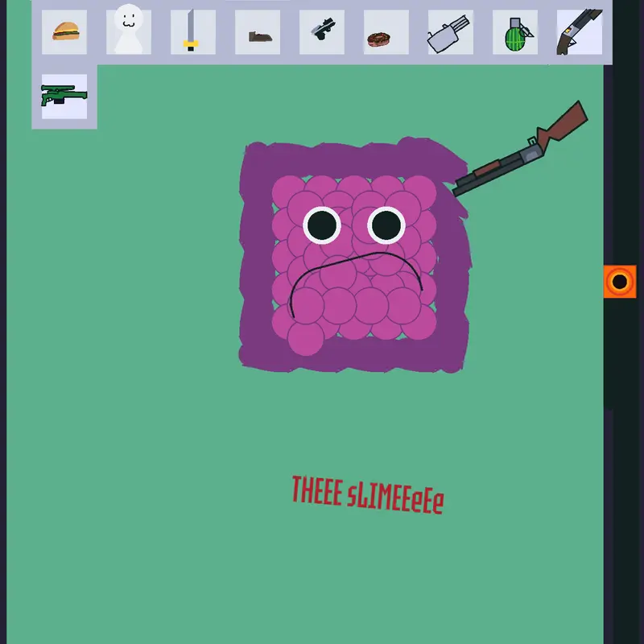Screen dimensions: 644x644
Task: Click the red 'THEEE SLIMEEeEe' text
Action: click(368, 495)
